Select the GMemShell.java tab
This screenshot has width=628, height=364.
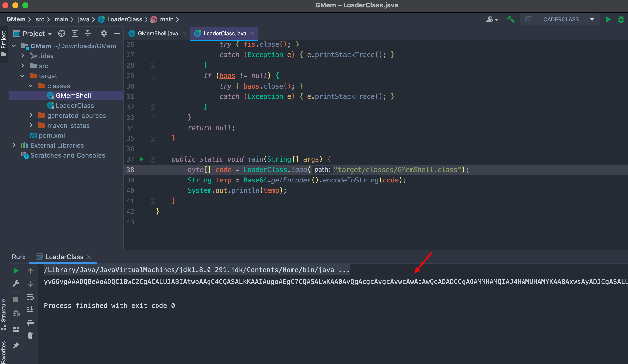[157, 33]
